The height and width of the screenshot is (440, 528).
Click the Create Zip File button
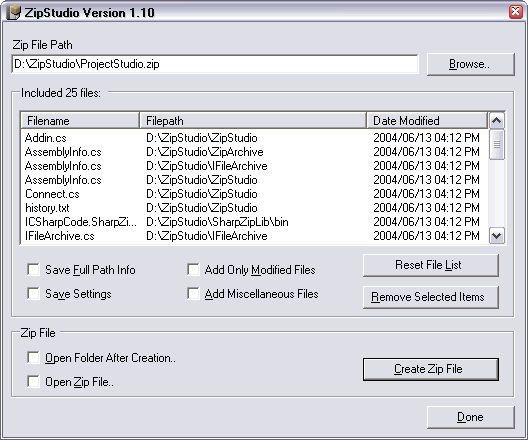pyautogui.click(x=431, y=369)
